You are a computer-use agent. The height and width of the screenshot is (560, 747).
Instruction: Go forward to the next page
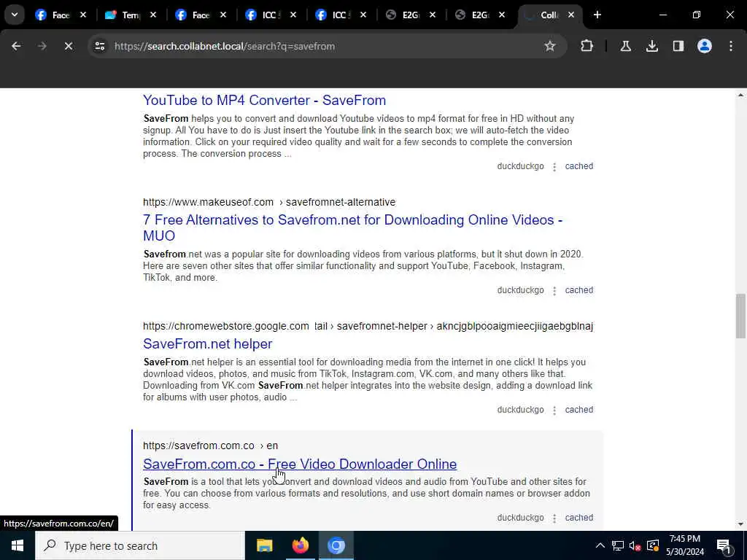42,46
